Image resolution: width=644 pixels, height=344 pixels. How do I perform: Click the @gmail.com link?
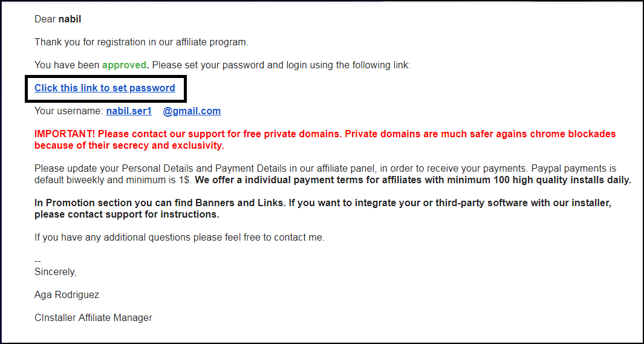[x=192, y=111]
